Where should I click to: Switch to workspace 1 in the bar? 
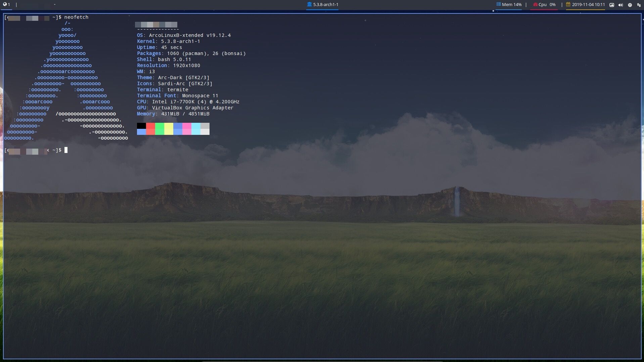pos(6,5)
